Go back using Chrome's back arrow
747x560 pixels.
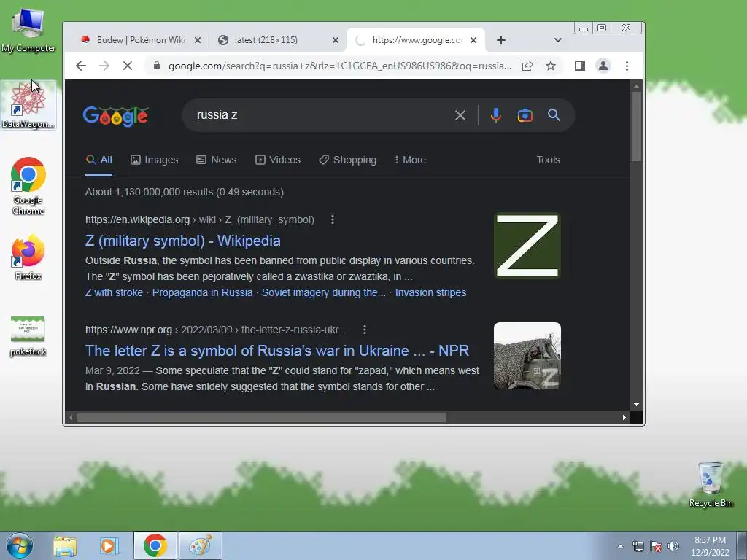point(81,66)
